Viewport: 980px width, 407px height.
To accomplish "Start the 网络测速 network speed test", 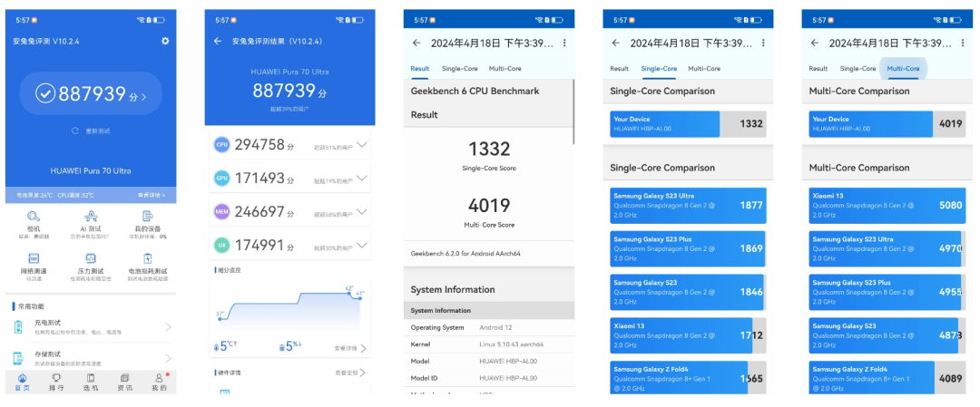I will tap(34, 258).
